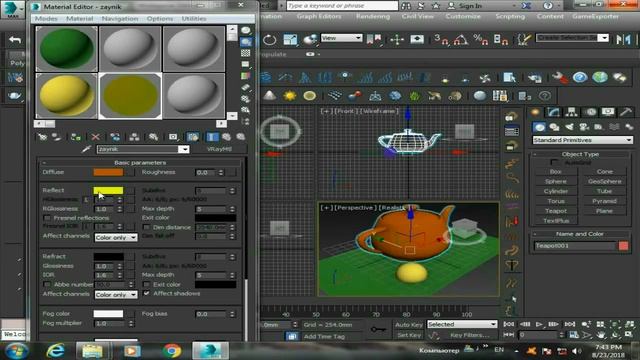
Task: Uncheck Affect shadows checkbox
Action: 146,293
